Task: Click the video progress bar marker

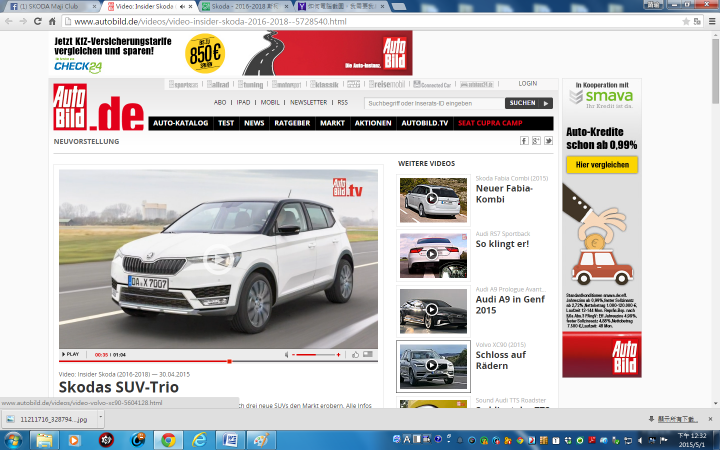Action: pyautogui.click(x=229, y=361)
